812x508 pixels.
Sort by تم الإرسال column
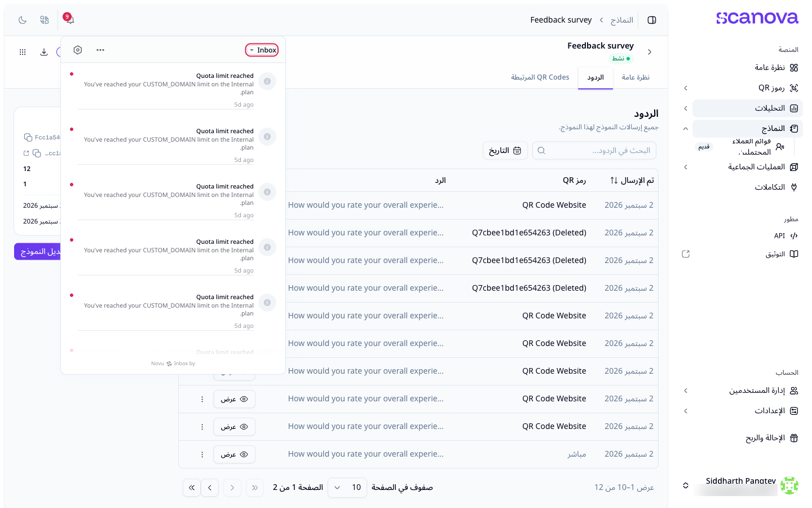632,181
